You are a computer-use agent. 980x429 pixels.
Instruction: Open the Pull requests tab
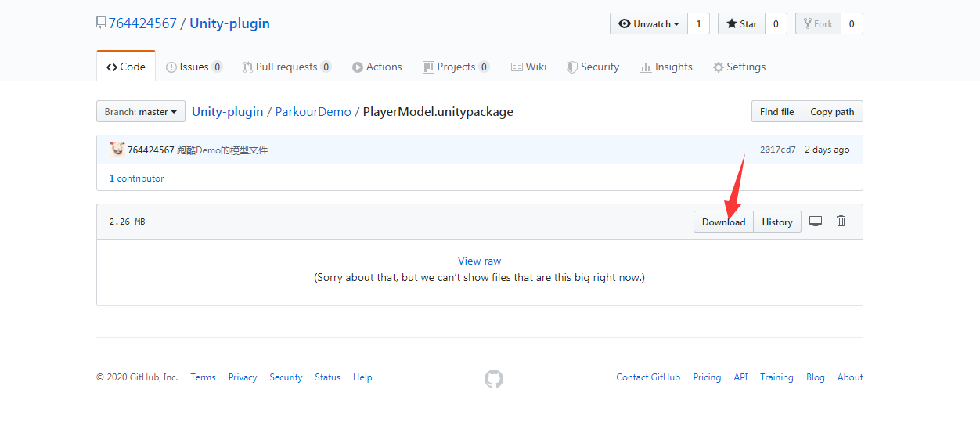click(x=287, y=67)
